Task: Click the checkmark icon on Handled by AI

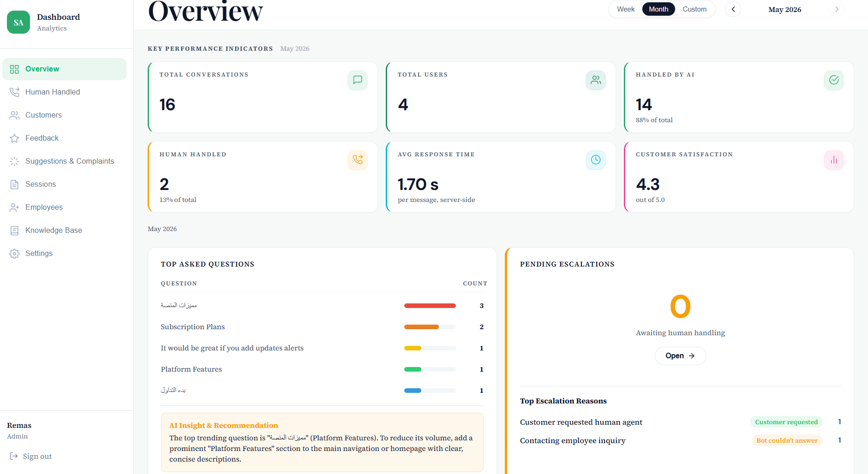Action: coord(834,80)
